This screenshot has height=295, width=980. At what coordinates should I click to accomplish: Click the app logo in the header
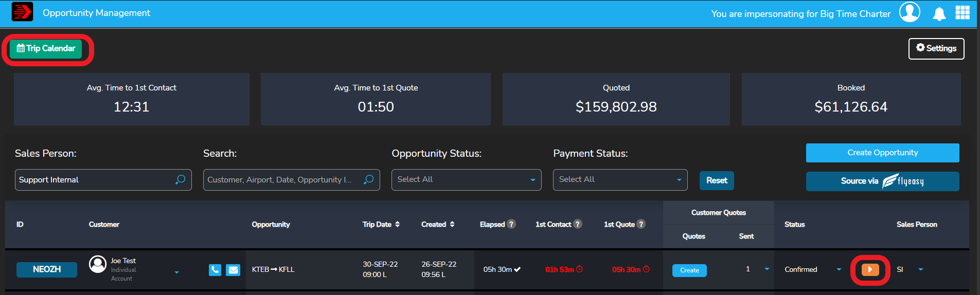click(22, 12)
